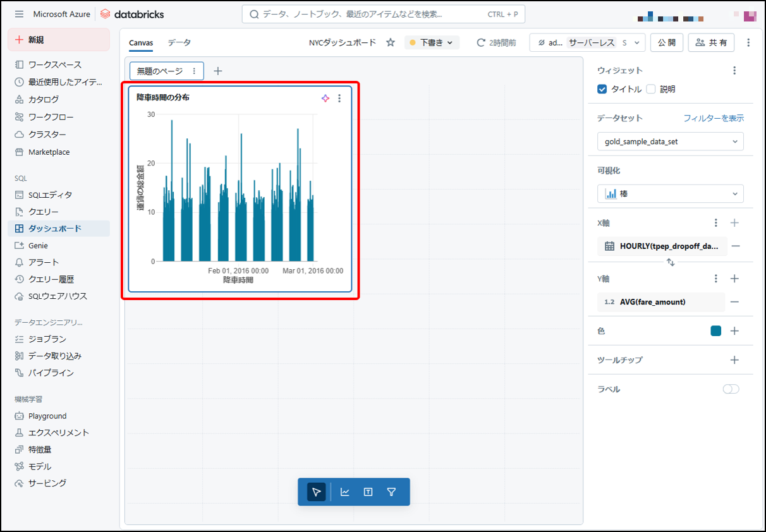Add a new page with the plus icon

pyautogui.click(x=218, y=71)
